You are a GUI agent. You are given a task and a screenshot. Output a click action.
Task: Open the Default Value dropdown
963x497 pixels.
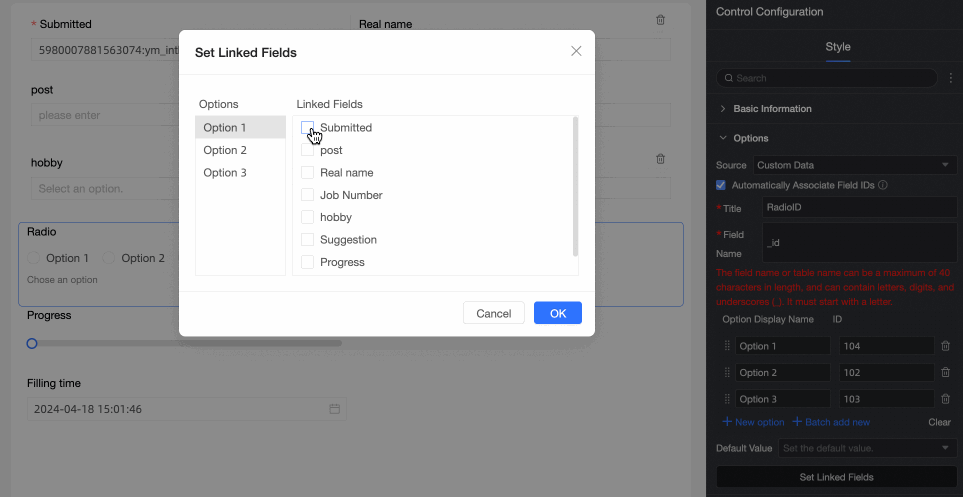[866, 448]
